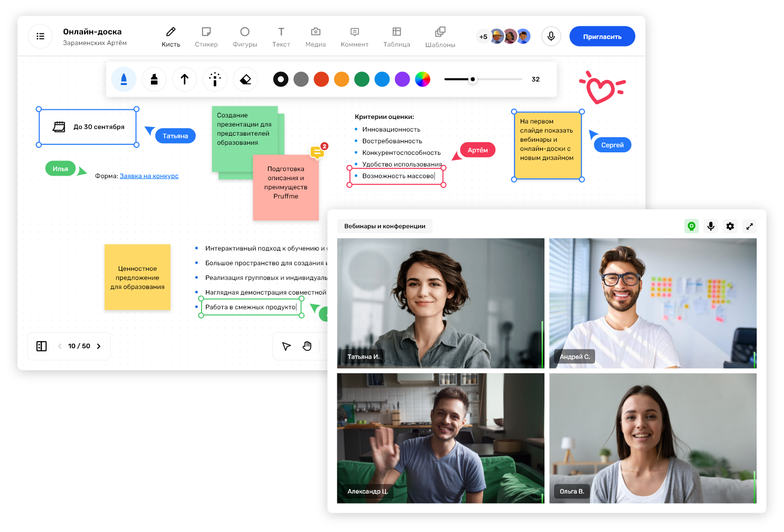This screenshot has height=532, width=784.
Task: Click the Пригласить invite button
Action: pyautogui.click(x=602, y=36)
